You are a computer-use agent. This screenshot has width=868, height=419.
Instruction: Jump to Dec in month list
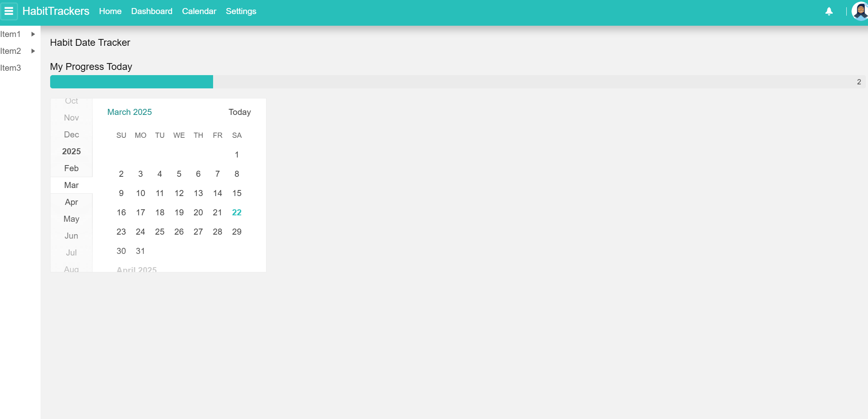click(x=71, y=135)
